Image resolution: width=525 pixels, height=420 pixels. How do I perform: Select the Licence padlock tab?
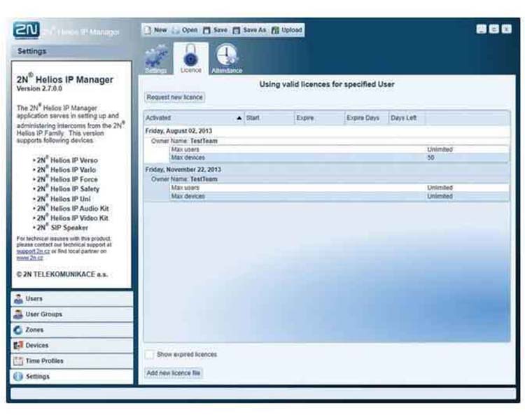(x=191, y=59)
